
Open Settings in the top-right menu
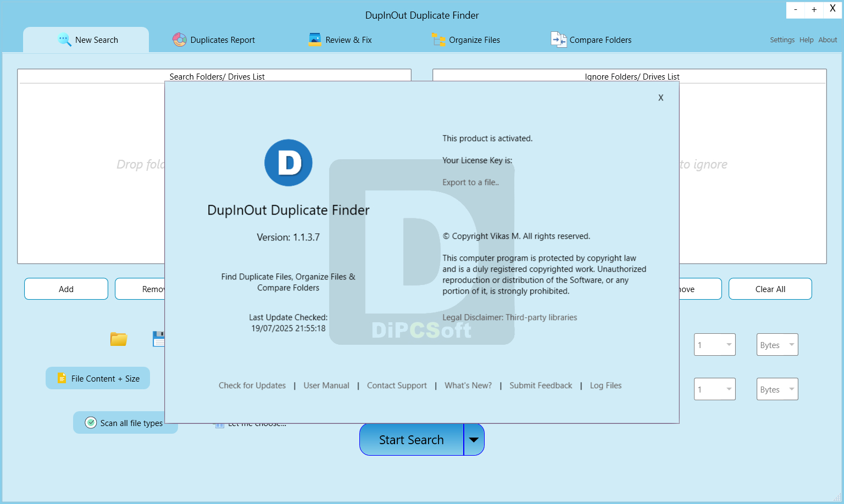[782, 40]
